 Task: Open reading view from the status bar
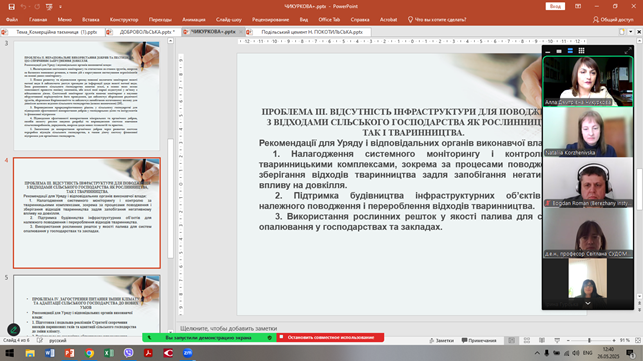click(x=542, y=340)
